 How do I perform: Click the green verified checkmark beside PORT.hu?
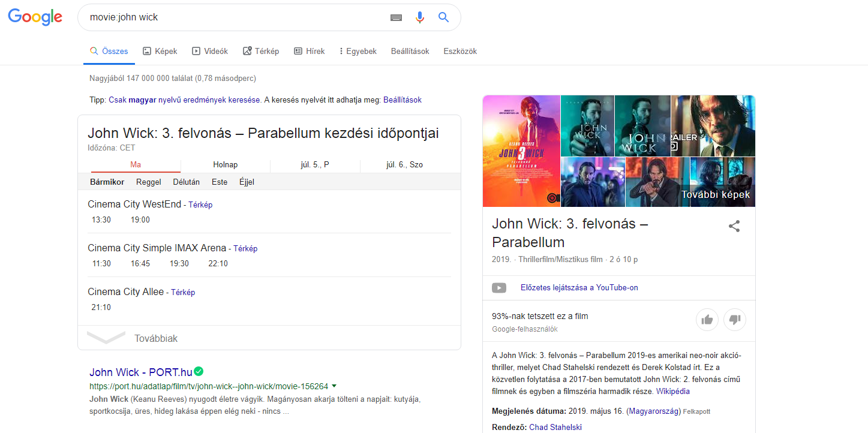coord(199,371)
